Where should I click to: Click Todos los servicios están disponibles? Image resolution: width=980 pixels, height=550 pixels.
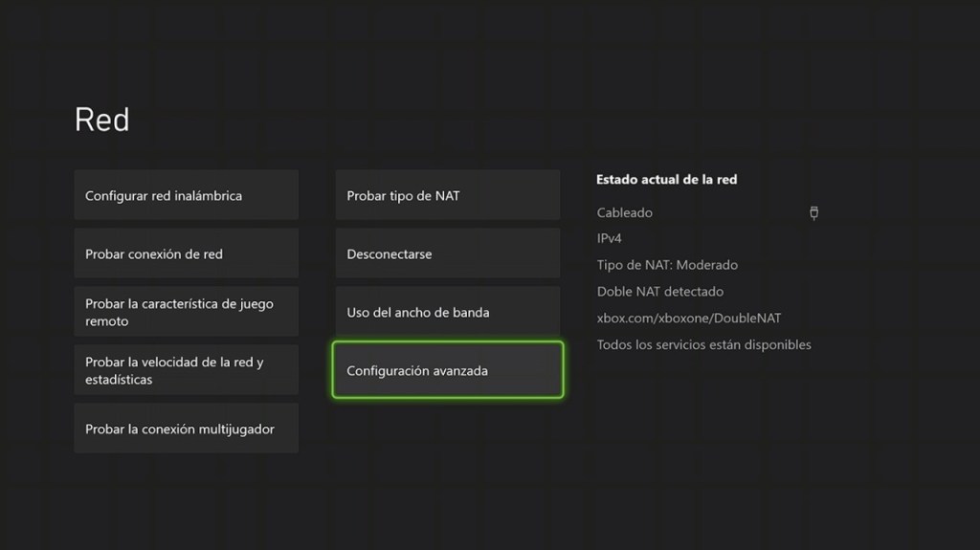703,344
